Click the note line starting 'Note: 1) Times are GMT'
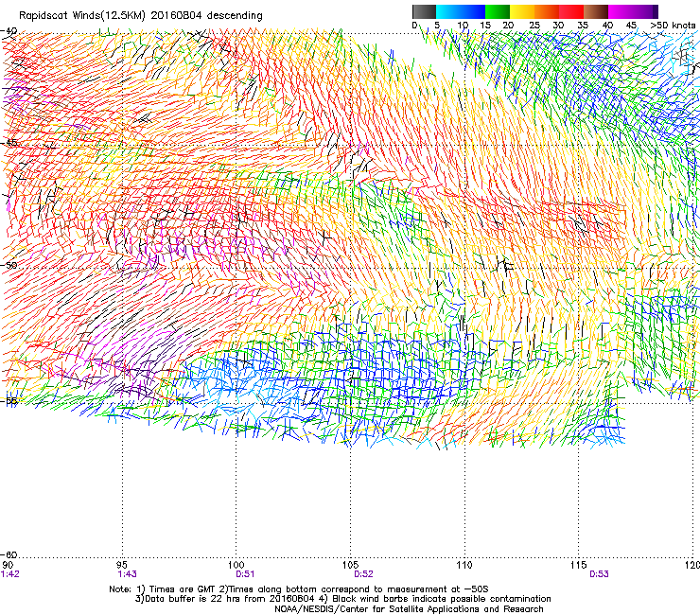Image resolution: width=700 pixels, height=615 pixels. point(299,589)
